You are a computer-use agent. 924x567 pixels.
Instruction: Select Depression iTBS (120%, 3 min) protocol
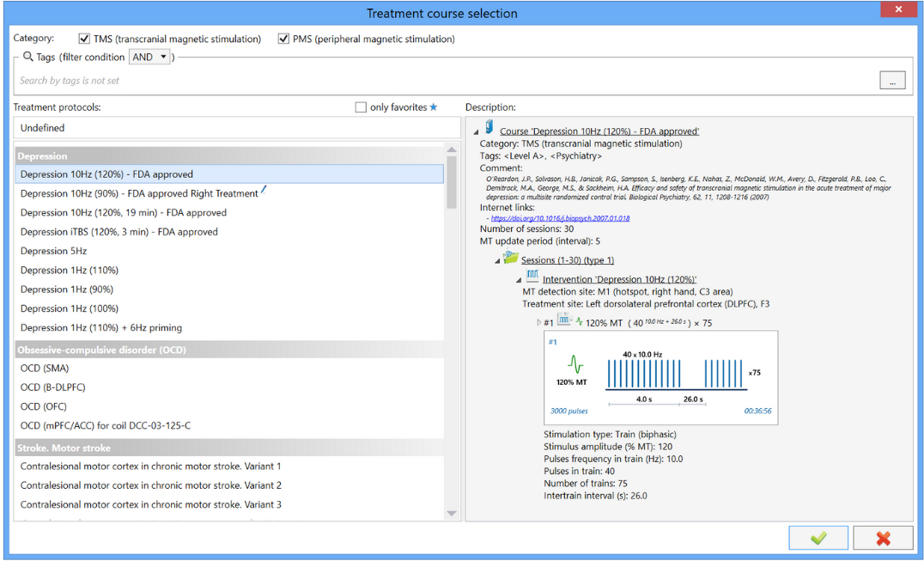(x=119, y=232)
